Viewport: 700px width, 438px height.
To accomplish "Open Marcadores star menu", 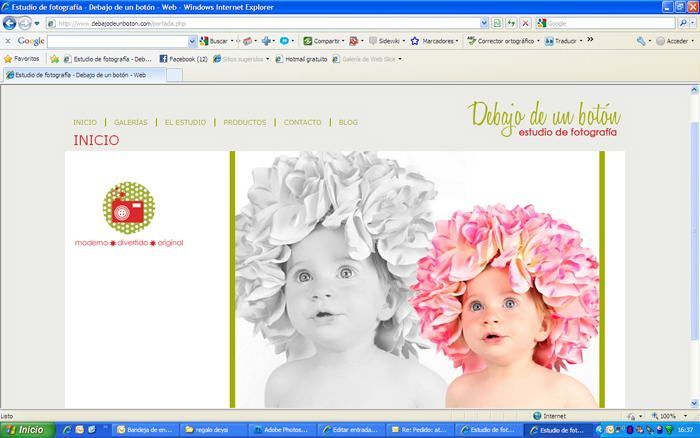I will tap(434, 41).
